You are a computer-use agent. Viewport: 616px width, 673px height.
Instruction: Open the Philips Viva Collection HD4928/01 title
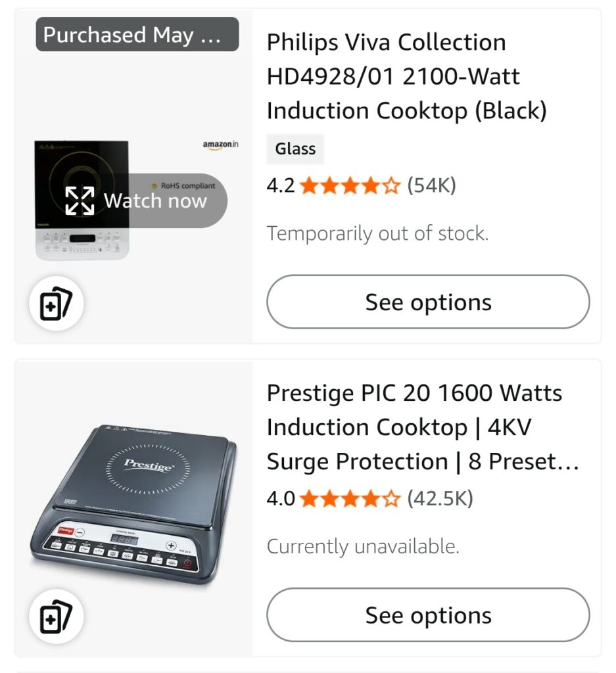tap(406, 77)
